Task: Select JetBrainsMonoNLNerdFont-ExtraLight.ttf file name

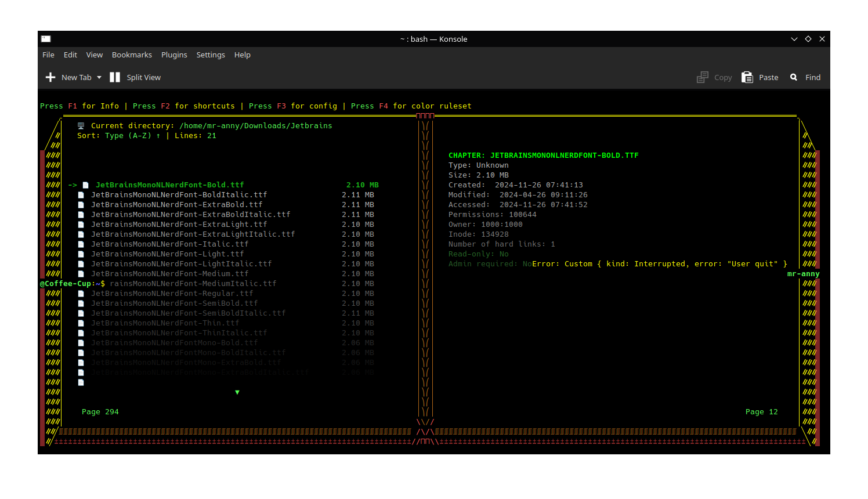Action: 179,225
